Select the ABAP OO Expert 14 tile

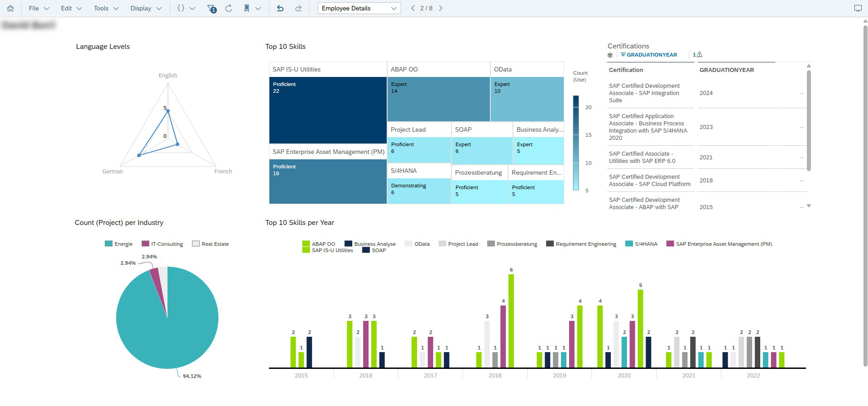click(438, 99)
